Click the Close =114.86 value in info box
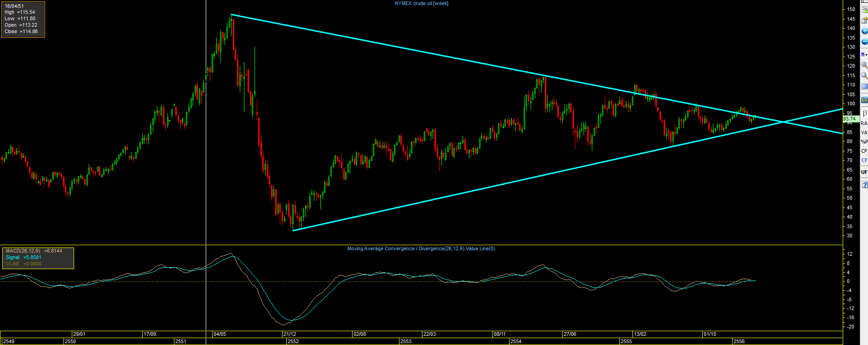Viewport: 868px width, 345px height. [21, 32]
